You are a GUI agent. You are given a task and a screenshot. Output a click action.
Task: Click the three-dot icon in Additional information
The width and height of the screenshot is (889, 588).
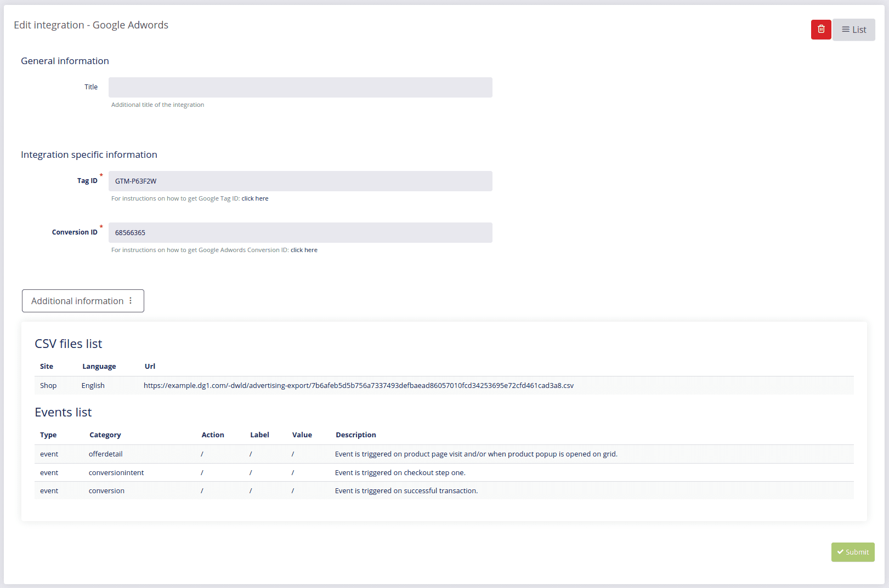(x=131, y=301)
